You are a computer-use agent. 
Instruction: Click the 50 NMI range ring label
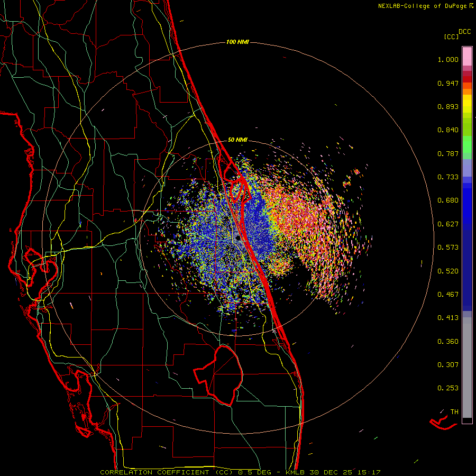237,140
